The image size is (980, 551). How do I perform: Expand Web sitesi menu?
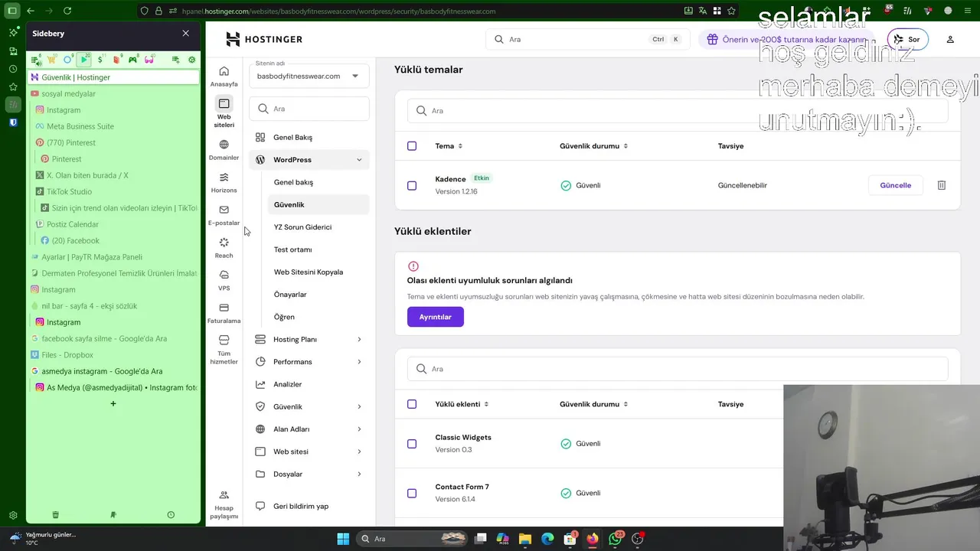pyautogui.click(x=359, y=452)
